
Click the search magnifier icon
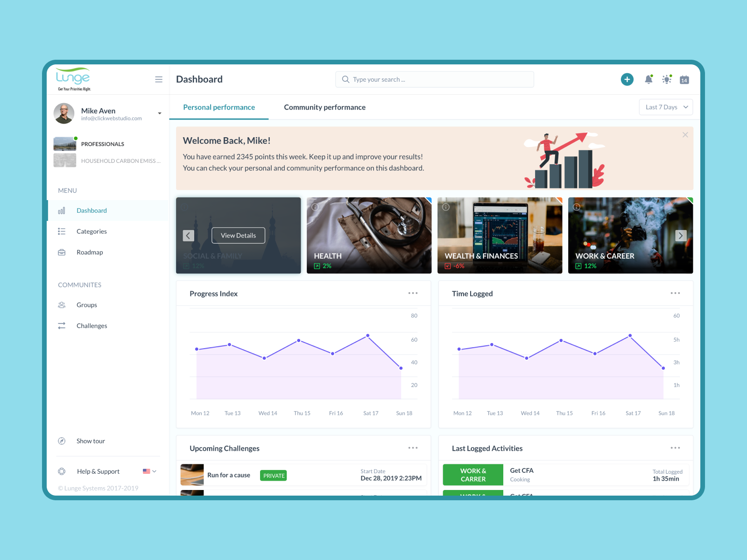click(x=345, y=79)
